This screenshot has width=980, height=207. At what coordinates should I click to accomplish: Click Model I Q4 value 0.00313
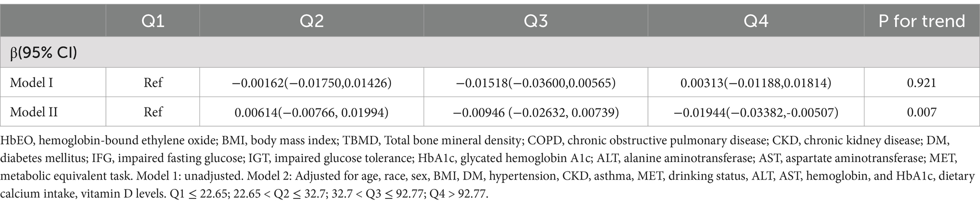(756, 83)
